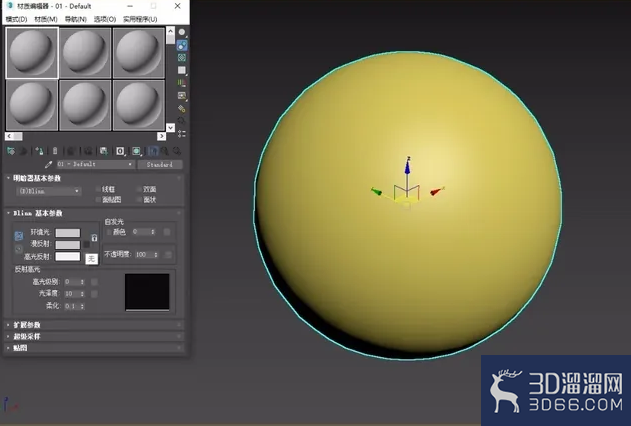Click the map button next to 光泽度

[94, 294]
